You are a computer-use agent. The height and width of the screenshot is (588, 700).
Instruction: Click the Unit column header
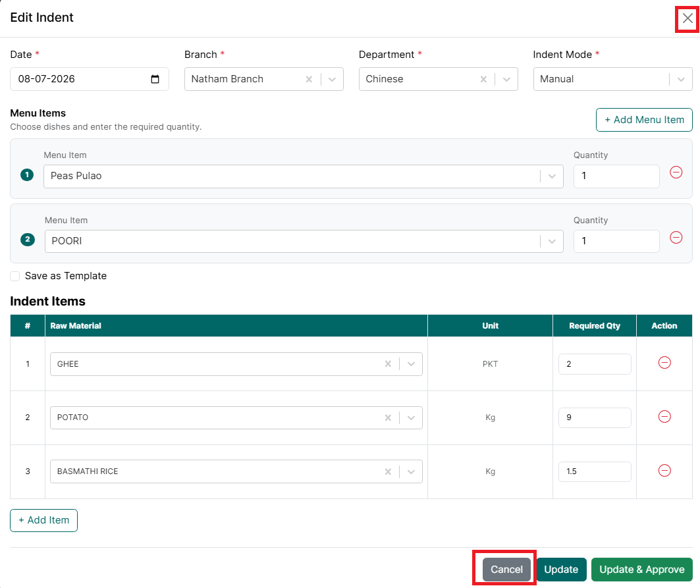[x=490, y=325]
